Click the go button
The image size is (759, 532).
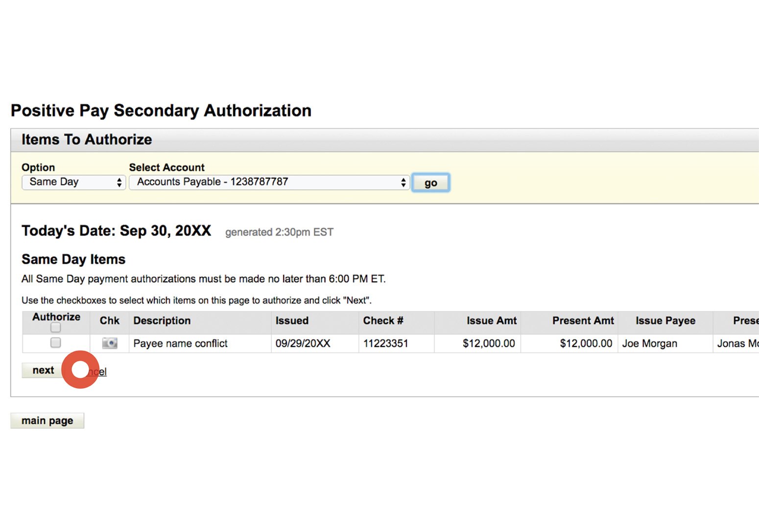[x=430, y=182]
